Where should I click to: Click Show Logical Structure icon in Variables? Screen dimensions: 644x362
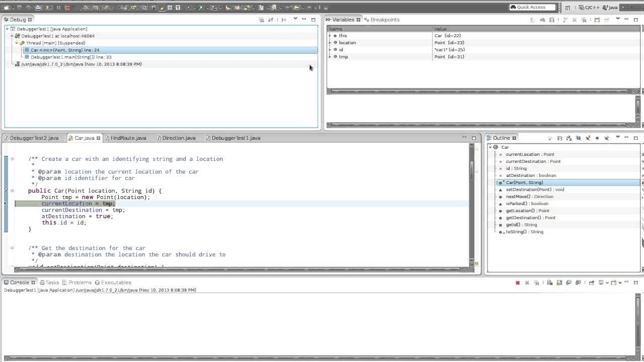pyautogui.click(x=542, y=20)
